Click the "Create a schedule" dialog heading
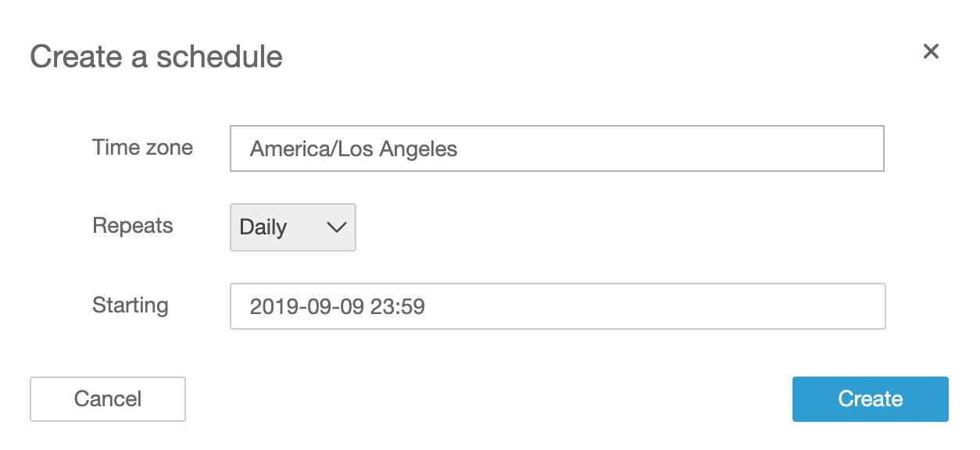 tap(156, 57)
